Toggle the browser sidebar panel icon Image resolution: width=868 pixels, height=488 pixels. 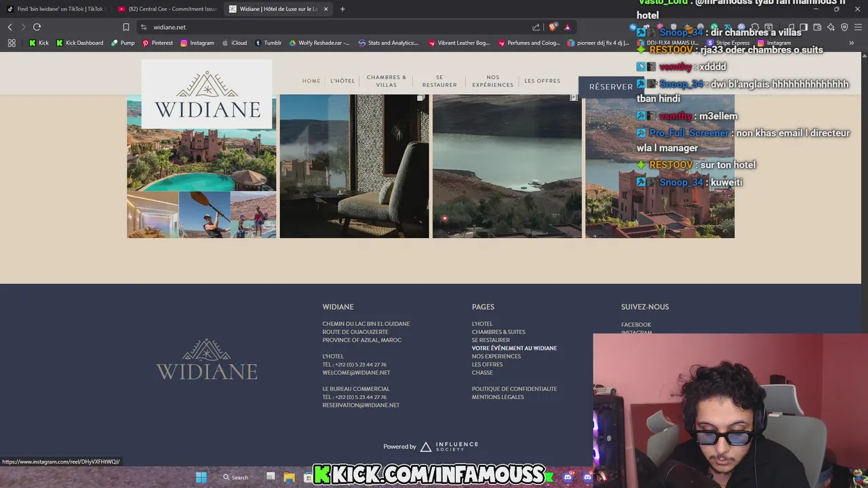pos(804,27)
